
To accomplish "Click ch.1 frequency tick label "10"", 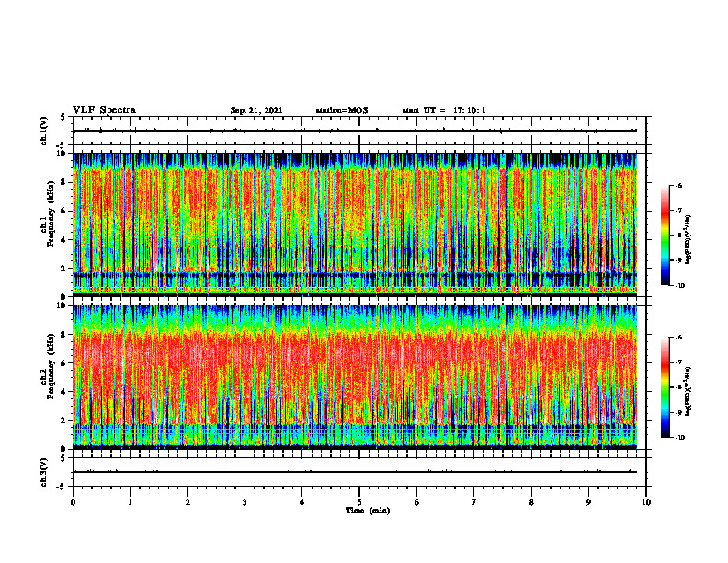I will pos(63,154).
